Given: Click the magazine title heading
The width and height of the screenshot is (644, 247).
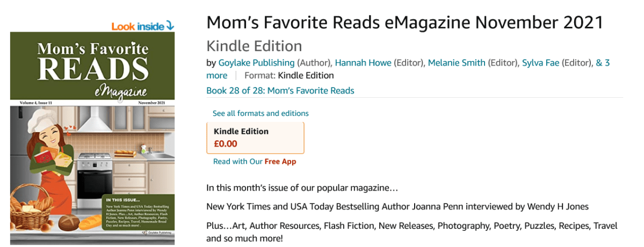Looking at the screenshot, I should [404, 23].
